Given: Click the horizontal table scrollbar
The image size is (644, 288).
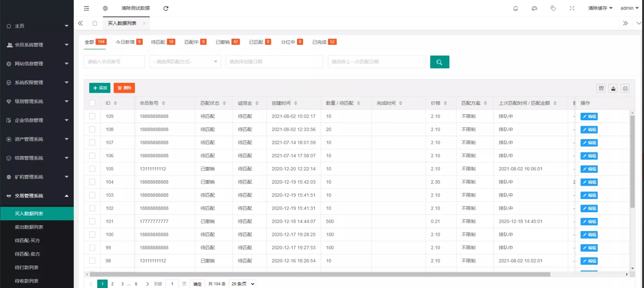Looking at the screenshot, I should pos(320,274).
